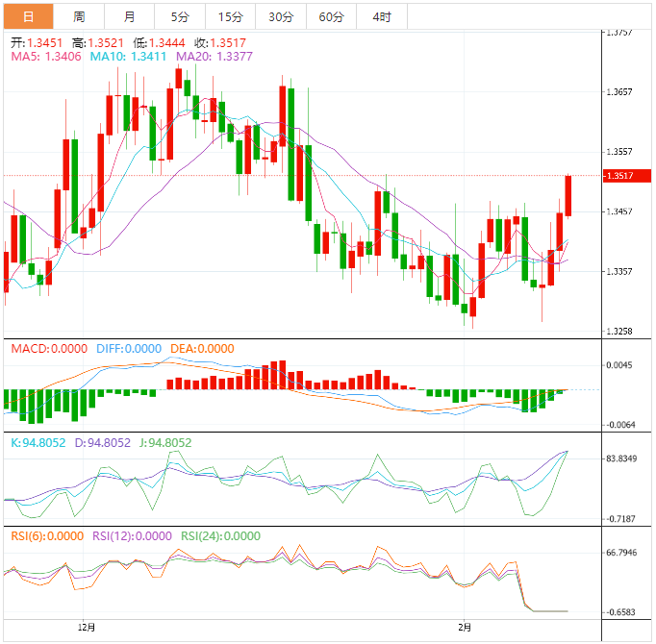Click the RSI(12):0.0000 label
This screenshot has height=644, width=656.
132,535
